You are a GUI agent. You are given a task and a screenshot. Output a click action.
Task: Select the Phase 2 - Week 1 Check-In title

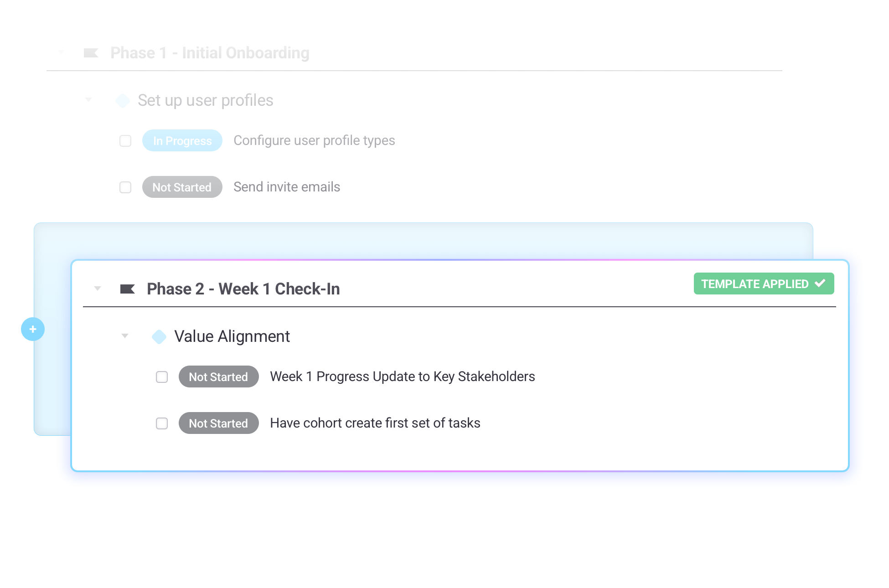[243, 289]
